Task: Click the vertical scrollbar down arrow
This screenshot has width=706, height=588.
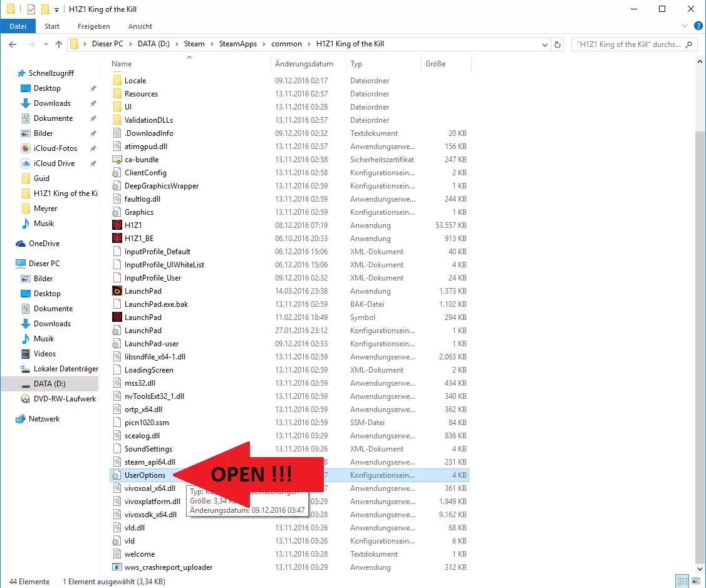Action: [700, 569]
